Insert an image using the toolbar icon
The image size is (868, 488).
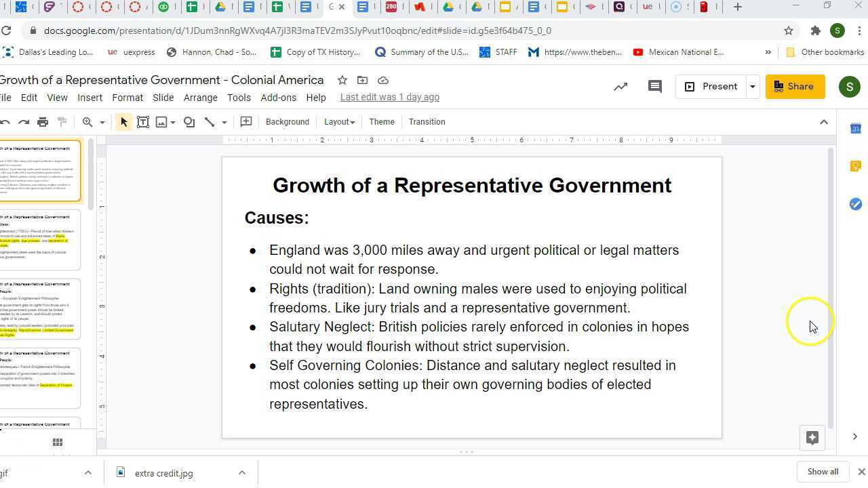pyautogui.click(x=161, y=122)
